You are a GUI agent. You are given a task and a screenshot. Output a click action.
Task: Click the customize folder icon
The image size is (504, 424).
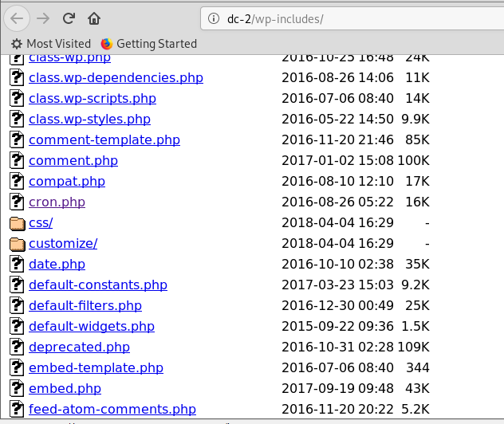pyautogui.click(x=18, y=244)
